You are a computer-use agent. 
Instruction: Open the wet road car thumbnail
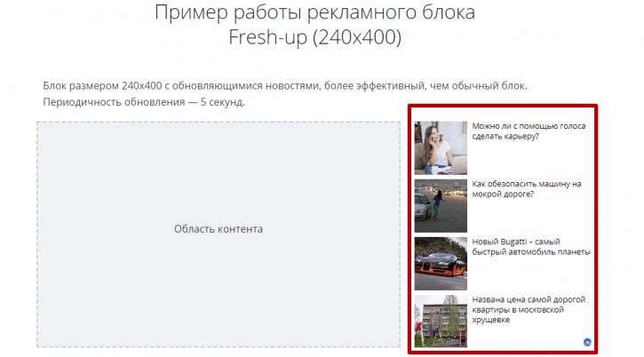pyautogui.click(x=441, y=206)
